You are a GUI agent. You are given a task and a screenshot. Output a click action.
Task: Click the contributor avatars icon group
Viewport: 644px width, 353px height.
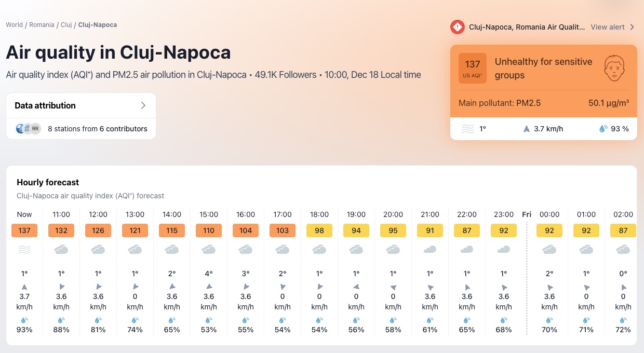28,129
